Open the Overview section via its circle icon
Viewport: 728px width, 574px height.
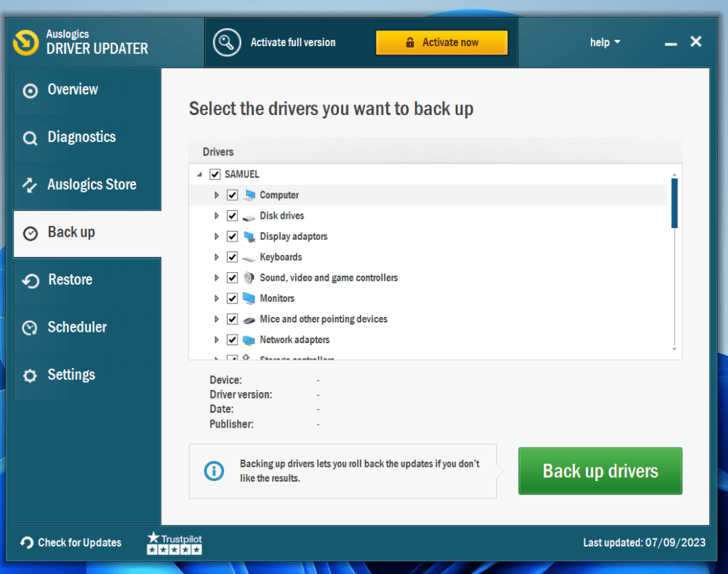pyautogui.click(x=30, y=90)
